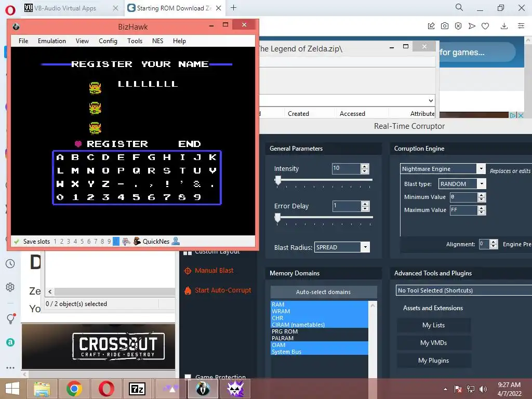
Task: Switch to BizHawk eagle taskbar icon
Action: (203, 389)
